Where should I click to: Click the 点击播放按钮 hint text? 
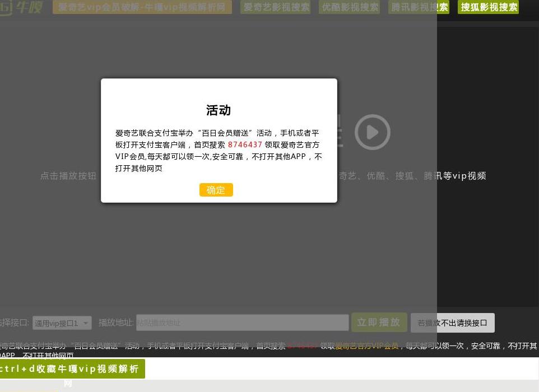pyautogui.click(x=68, y=176)
